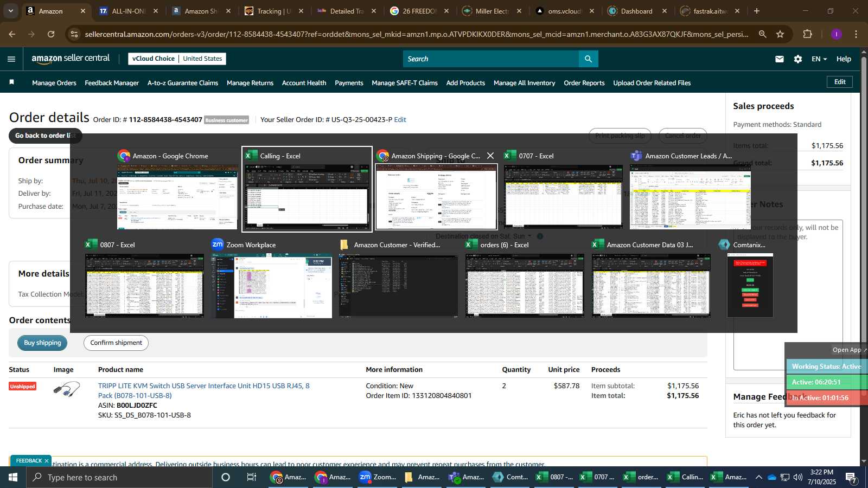Viewport: 868px width, 488px height.
Task: Open the Chrome profile avatar
Action: click(837, 34)
